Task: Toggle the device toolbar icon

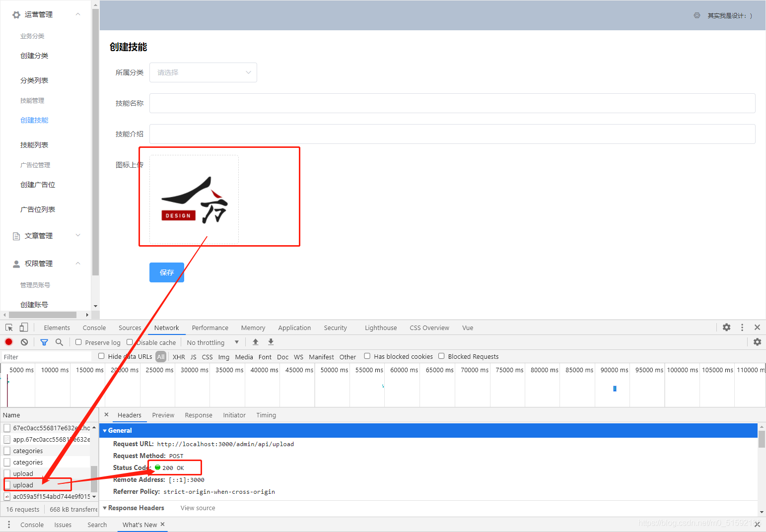Action: click(x=23, y=328)
